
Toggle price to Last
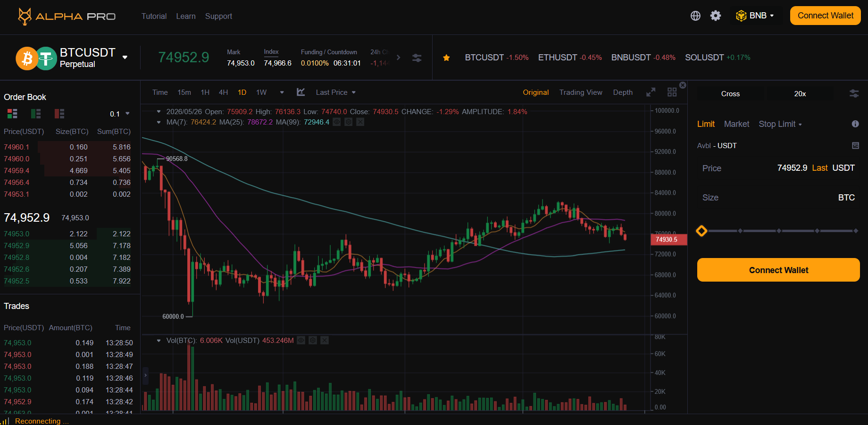pos(820,168)
